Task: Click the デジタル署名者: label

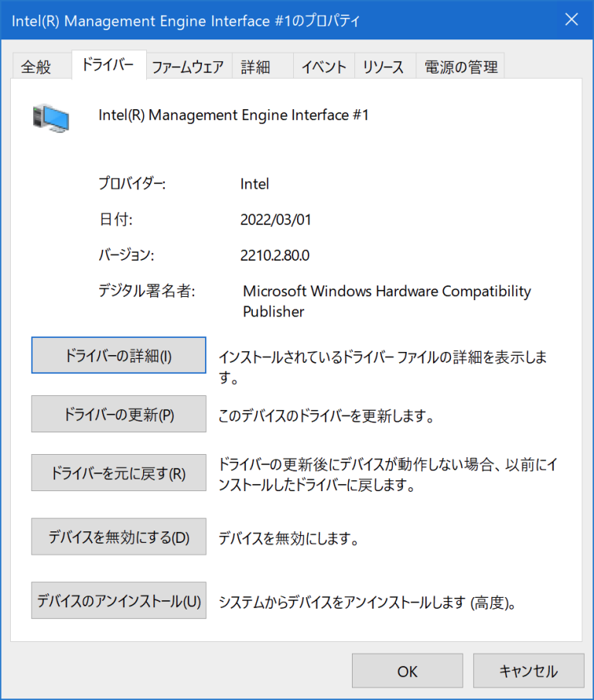Action: [147, 291]
